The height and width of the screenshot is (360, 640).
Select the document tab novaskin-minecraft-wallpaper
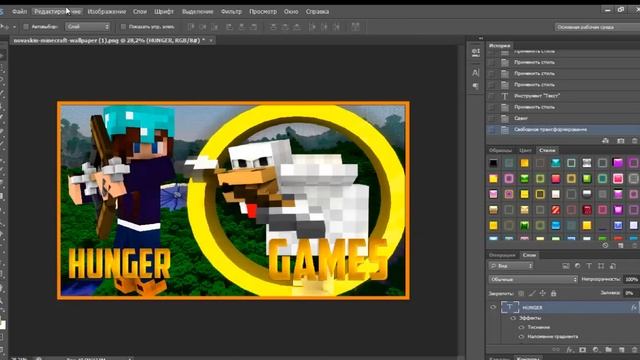pyautogui.click(x=109, y=40)
